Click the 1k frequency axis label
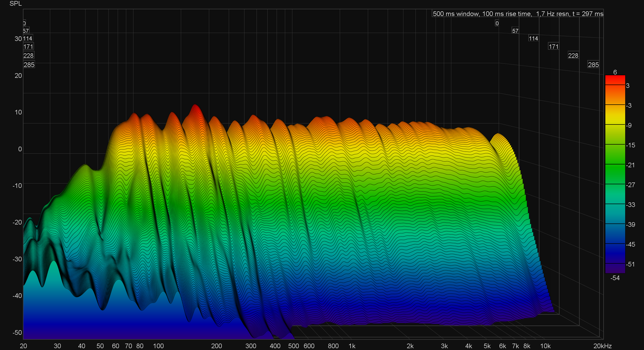This screenshot has width=644, height=350. coord(352,346)
